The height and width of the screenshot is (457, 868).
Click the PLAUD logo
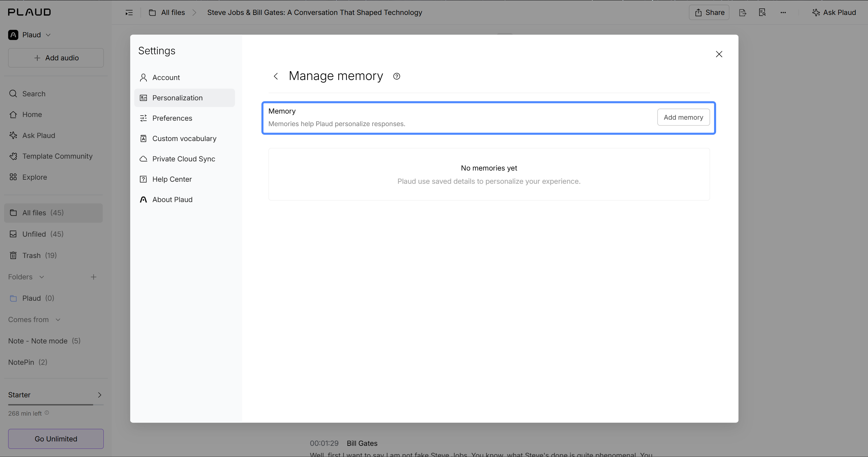coord(29,12)
